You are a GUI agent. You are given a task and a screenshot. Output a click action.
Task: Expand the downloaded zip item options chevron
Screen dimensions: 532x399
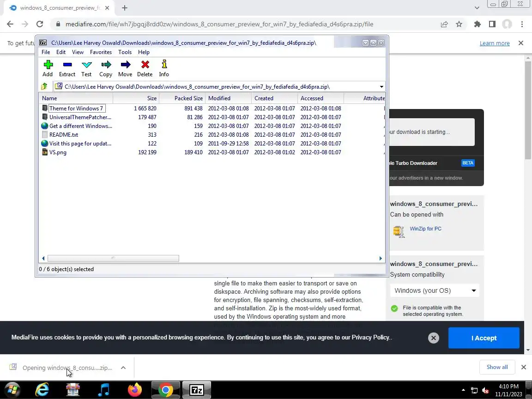(x=123, y=368)
